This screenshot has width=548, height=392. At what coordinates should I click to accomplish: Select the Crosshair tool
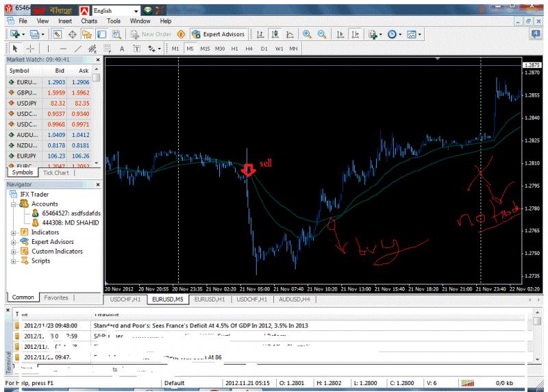pyautogui.click(x=30, y=49)
